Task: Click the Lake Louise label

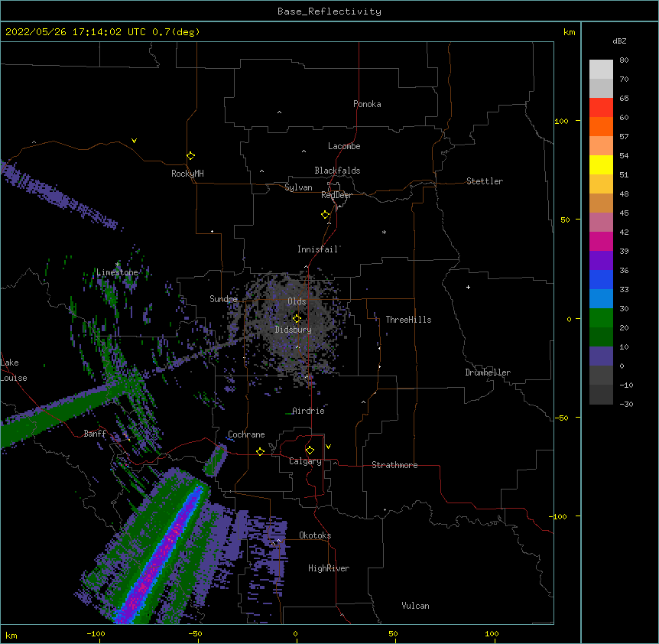Action: 12,370
